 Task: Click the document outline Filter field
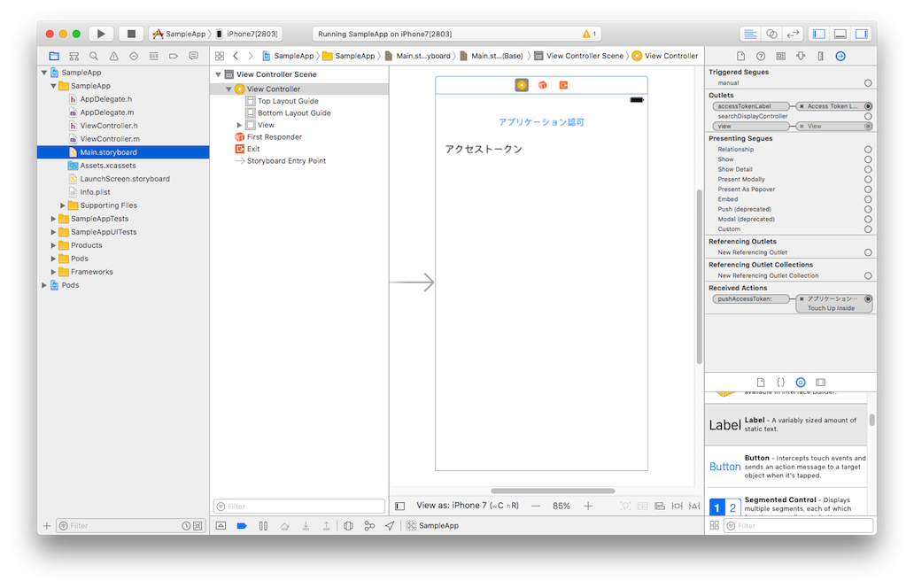point(299,507)
